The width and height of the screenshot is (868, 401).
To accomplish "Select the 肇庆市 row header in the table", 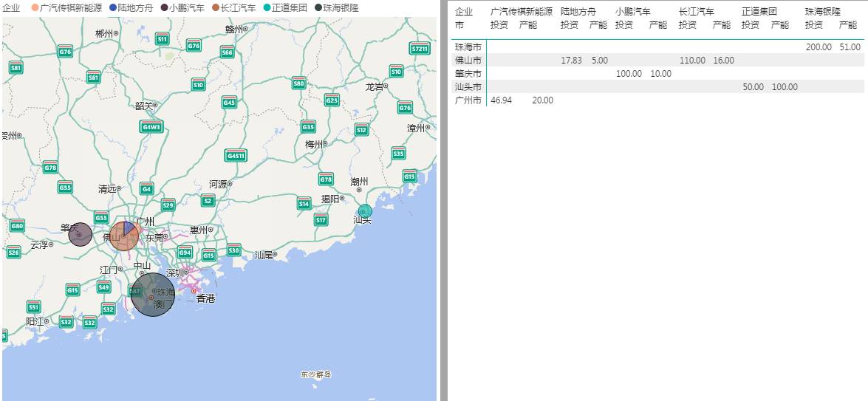I will (468, 74).
